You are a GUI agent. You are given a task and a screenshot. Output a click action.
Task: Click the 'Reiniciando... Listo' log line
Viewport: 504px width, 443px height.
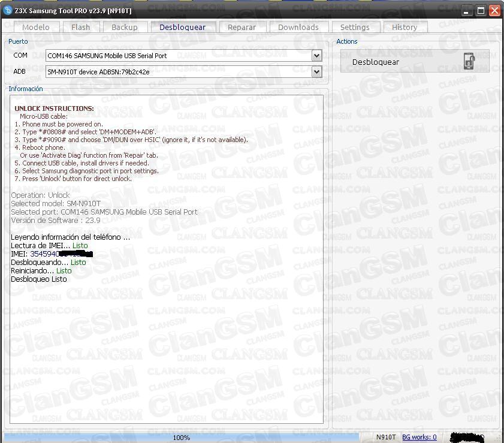point(41,271)
